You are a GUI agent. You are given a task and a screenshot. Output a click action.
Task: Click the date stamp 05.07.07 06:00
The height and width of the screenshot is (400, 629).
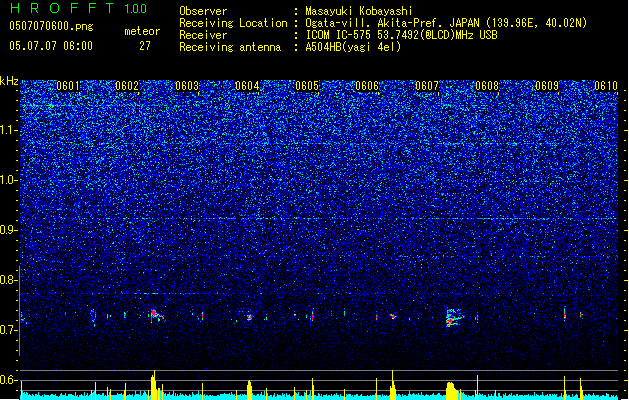(51, 46)
